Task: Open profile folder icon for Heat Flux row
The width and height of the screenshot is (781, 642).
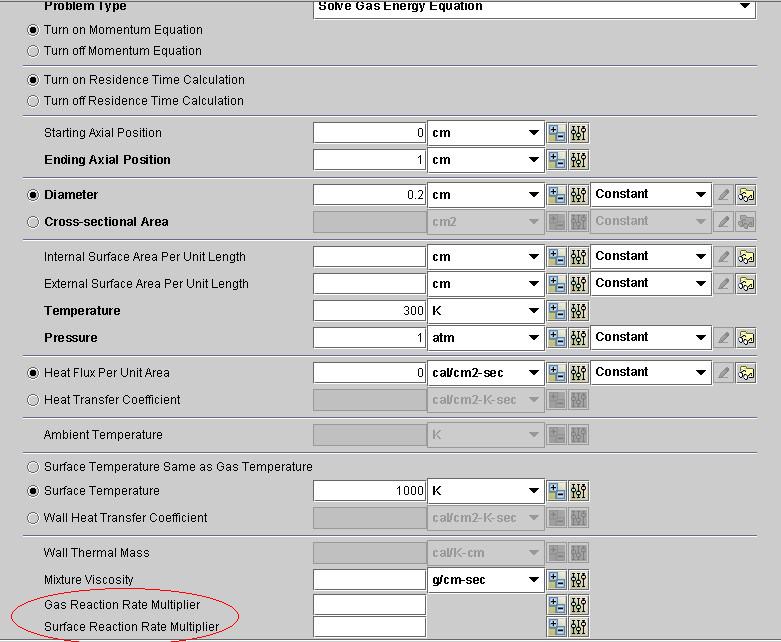Action: [746, 373]
